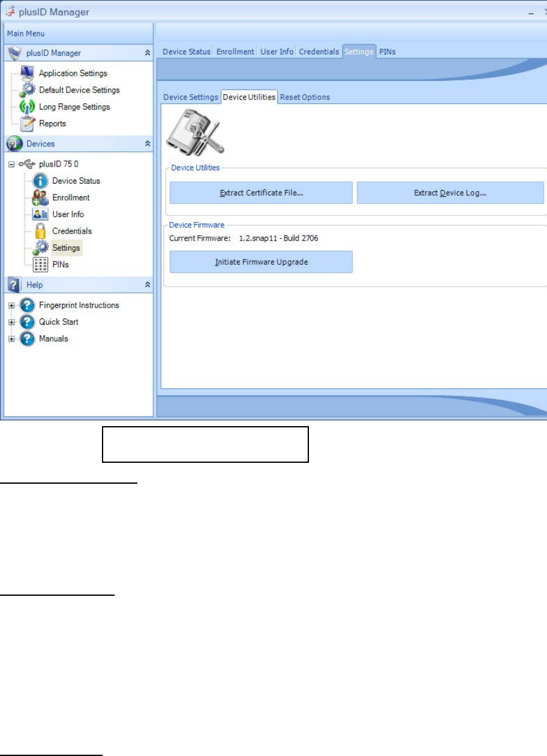This screenshot has height=756, width=547.
Task: Click the Credentials padlock icon
Action: click(41, 231)
